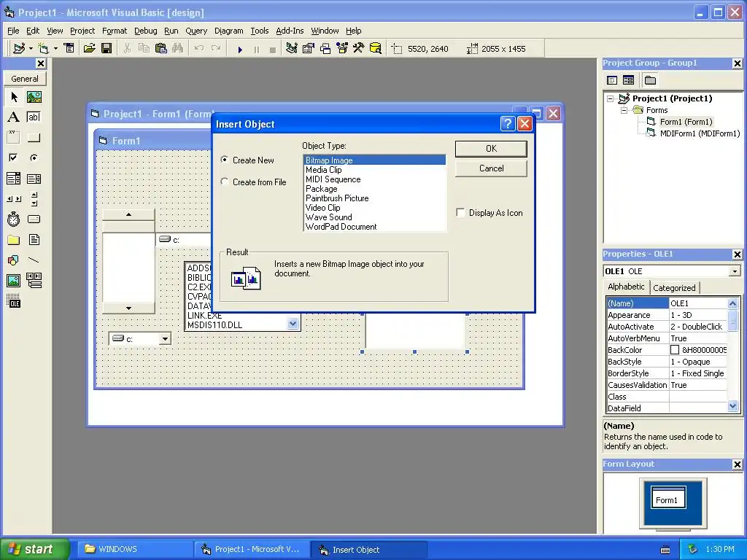Choose the FileListBox control tool
The width and height of the screenshot is (747, 560).
pos(34,239)
